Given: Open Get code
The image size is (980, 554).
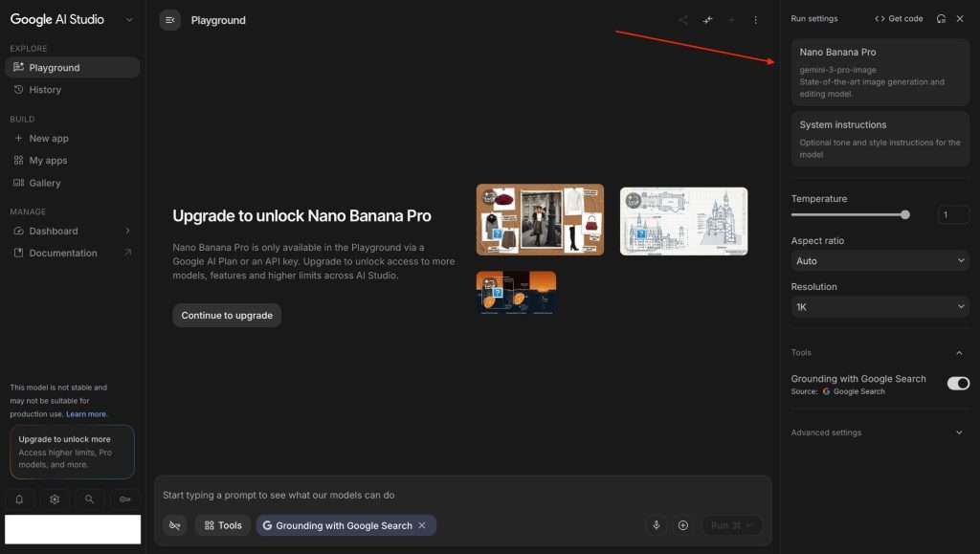Looking at the screenshot, I should pyautogui.click(x=899, y=19).
